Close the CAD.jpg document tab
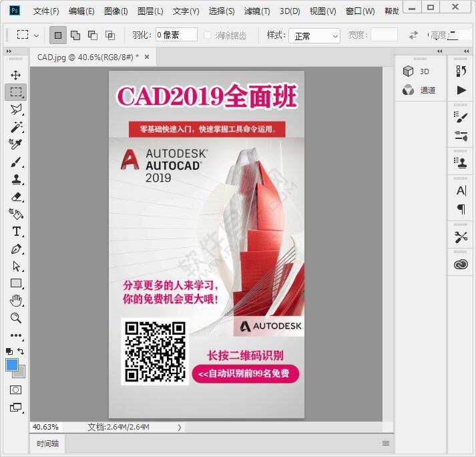 point(147,57)
